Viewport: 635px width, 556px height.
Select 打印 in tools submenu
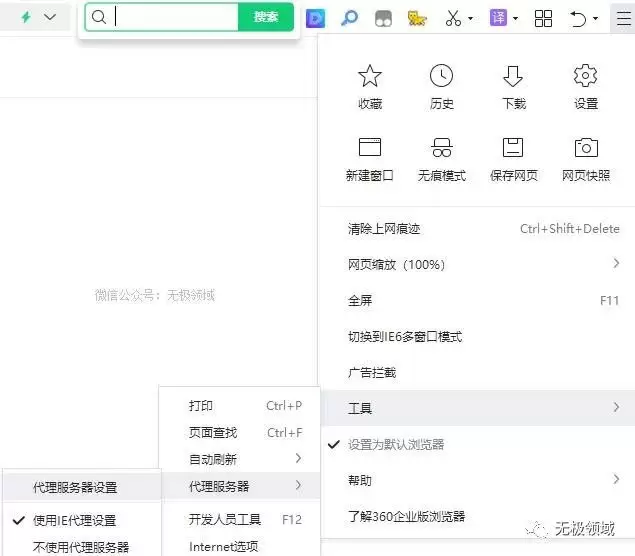[240, 405]
